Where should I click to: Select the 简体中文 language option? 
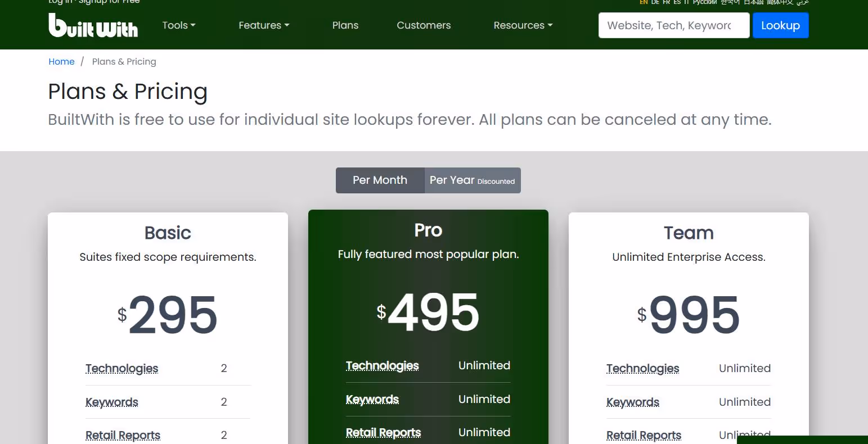point(779,2)
